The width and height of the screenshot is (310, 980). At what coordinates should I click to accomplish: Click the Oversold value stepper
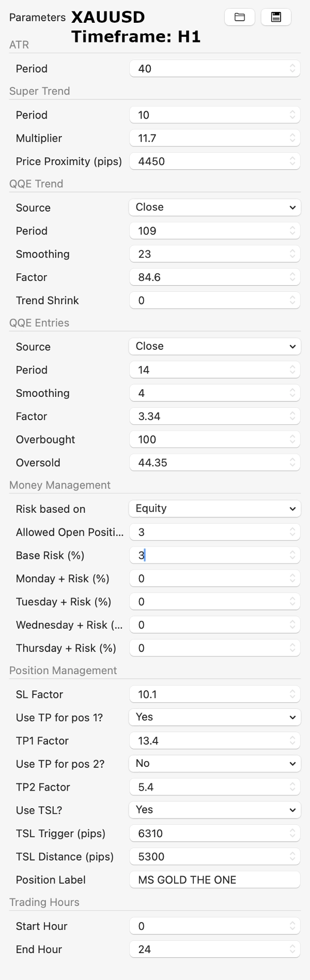[292, 463]
